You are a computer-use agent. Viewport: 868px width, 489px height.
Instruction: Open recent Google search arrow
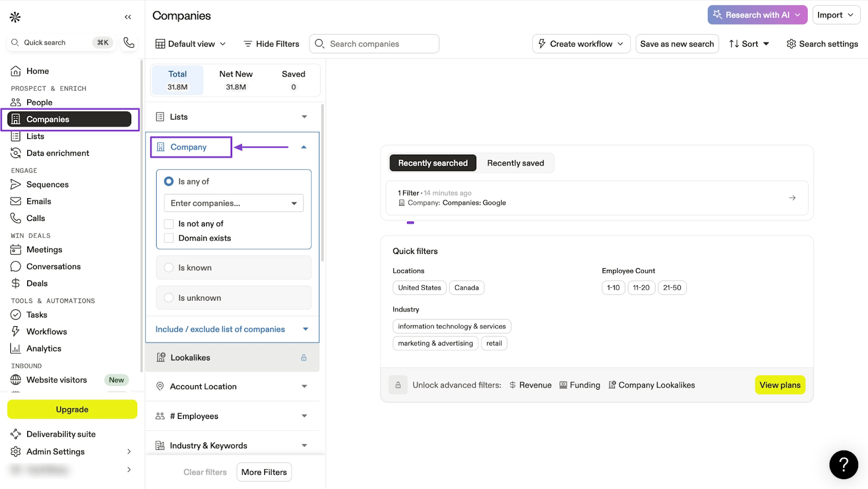(x=792, y=198)
